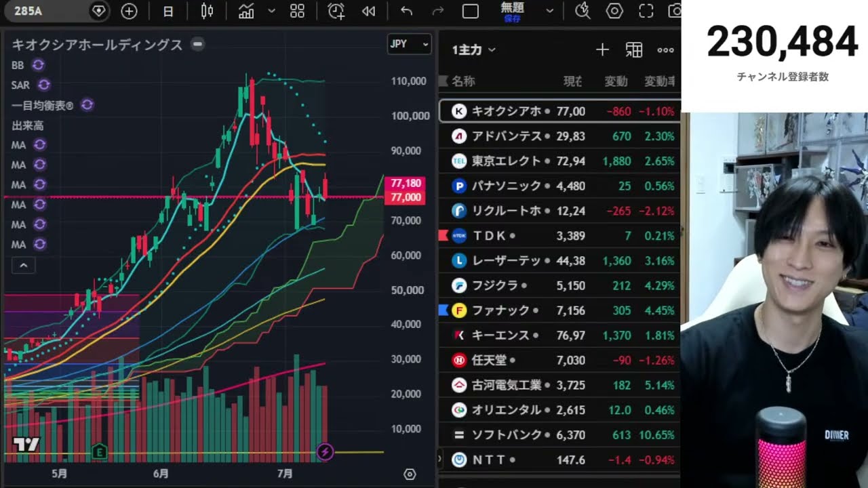Select the NTT row in the watchlist
868x488 pixels.
(x=560, y=460)
